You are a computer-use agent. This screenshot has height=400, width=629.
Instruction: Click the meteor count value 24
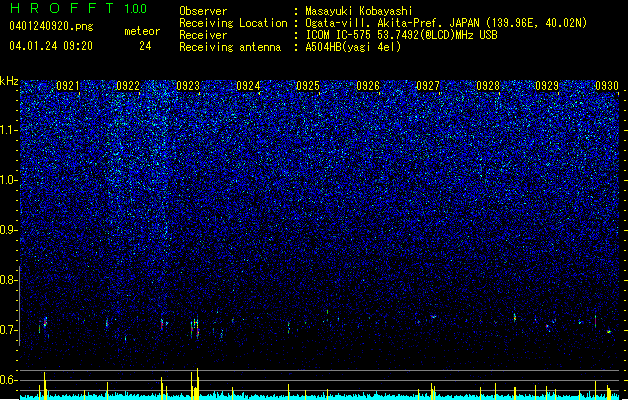tap(145, 46)
